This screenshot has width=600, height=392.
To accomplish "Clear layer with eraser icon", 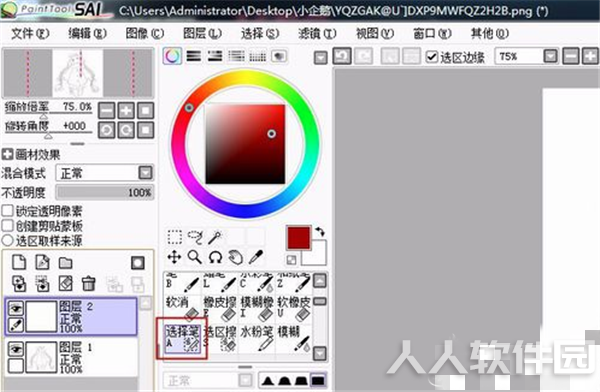I will tap(65, 284).
